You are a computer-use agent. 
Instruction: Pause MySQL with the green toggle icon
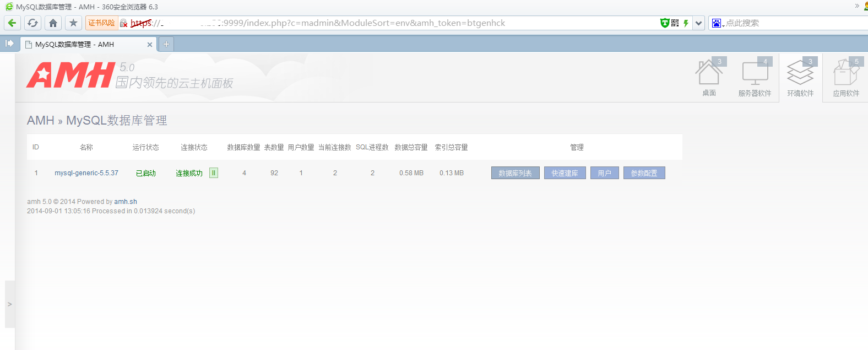[214, 173]
